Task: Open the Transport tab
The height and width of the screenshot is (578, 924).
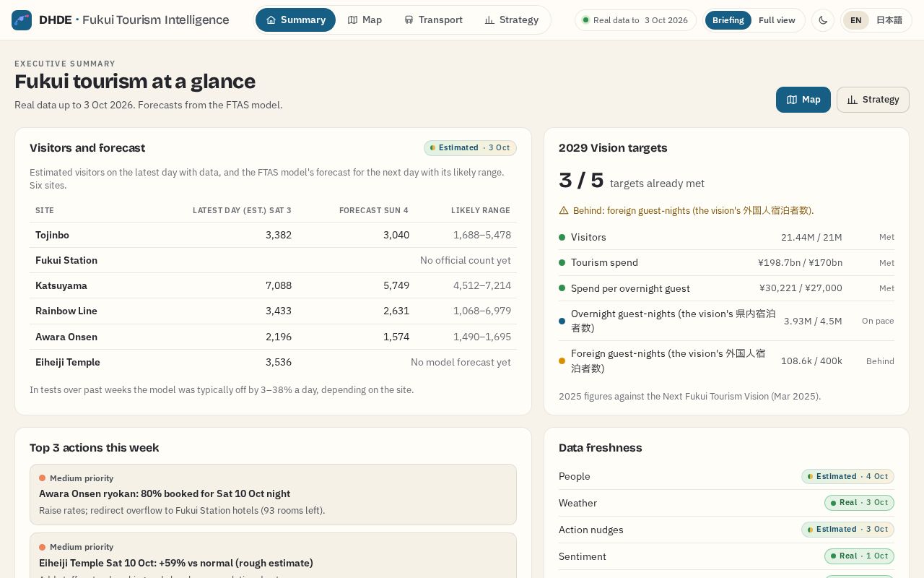Action: [x=433, y=20]
